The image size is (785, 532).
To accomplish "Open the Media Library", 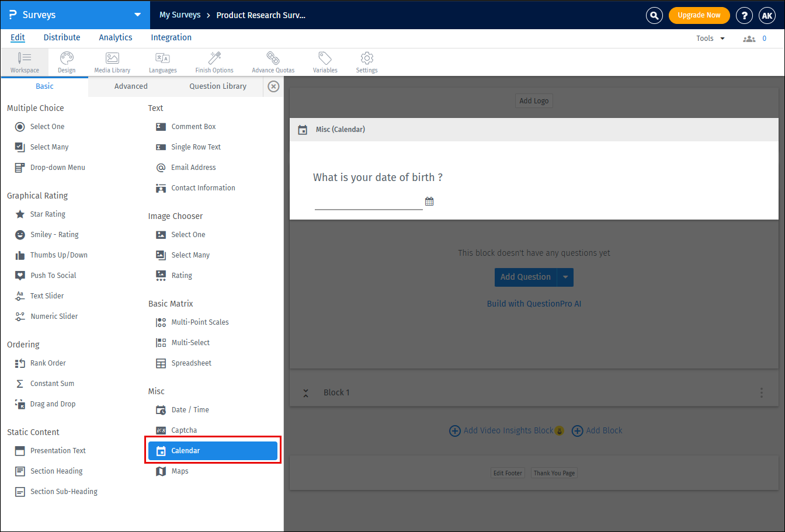I will point(112,62).
